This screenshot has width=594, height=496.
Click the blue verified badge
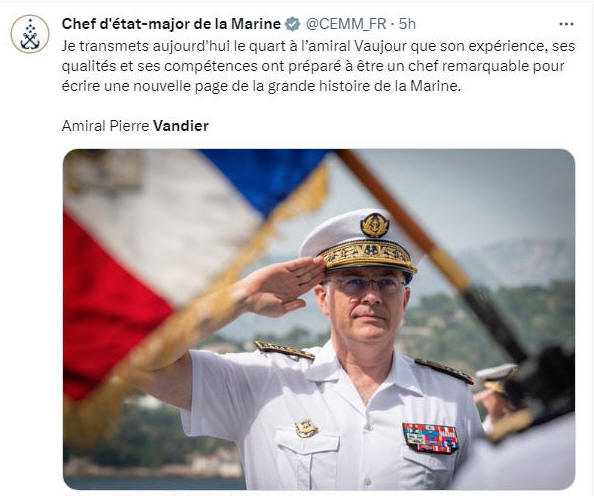[x=292, y=24]
